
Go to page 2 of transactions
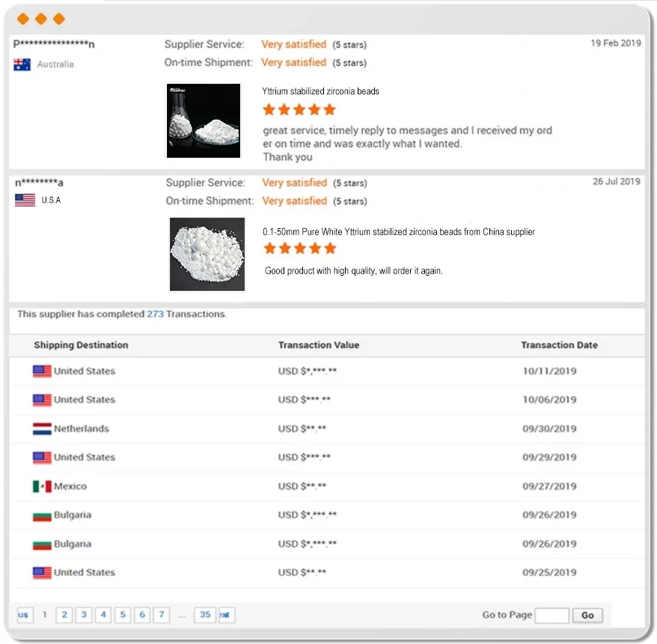coord(64,615)
